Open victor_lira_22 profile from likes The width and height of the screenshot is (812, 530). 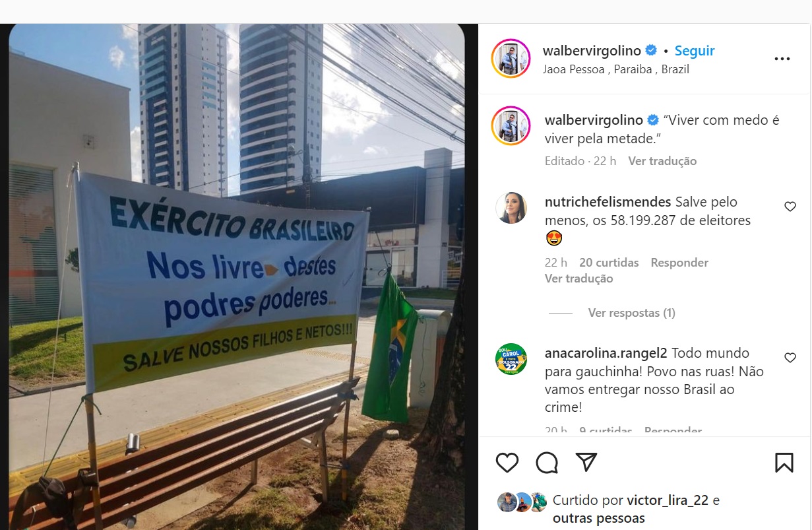[x=668, y=500]
